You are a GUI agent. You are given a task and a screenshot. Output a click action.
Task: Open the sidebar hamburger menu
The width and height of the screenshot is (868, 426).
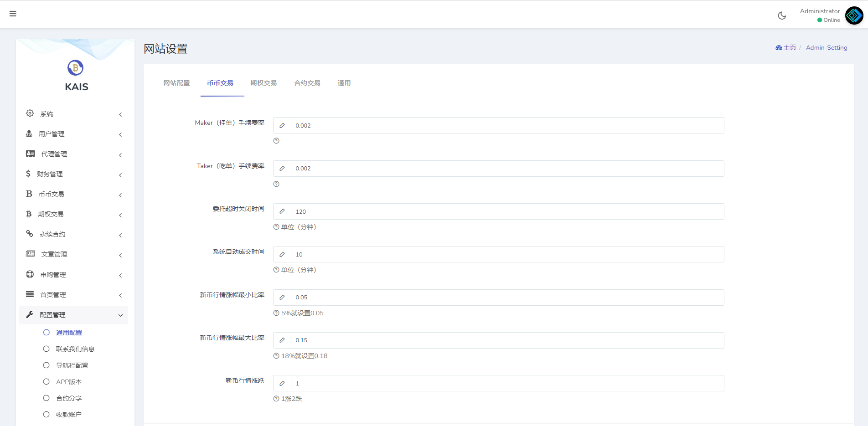click(x=13, y=14)
